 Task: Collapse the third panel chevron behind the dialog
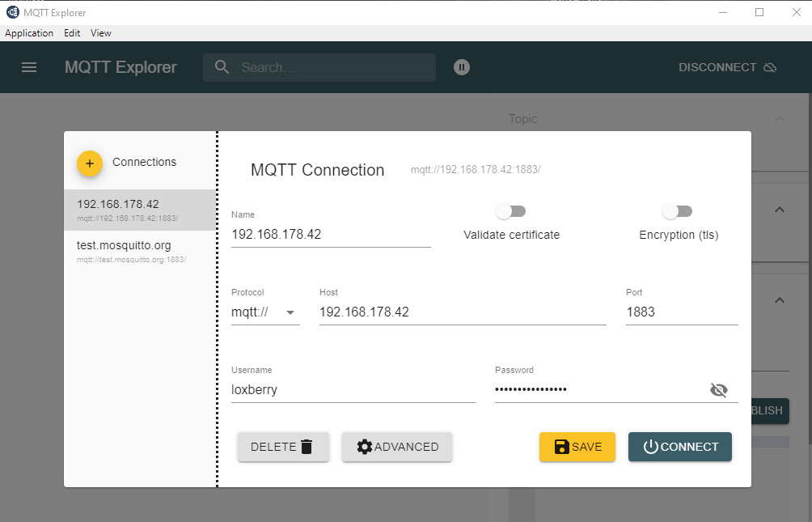[x=780, y=300]
